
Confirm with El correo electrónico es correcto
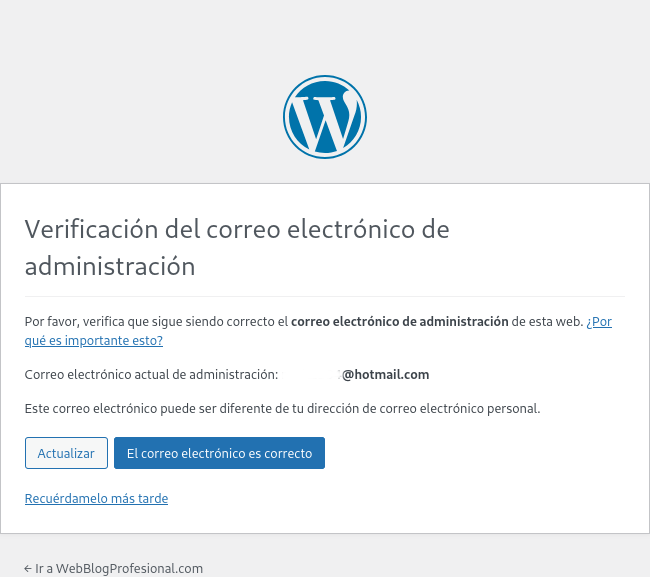pos(219,453)
